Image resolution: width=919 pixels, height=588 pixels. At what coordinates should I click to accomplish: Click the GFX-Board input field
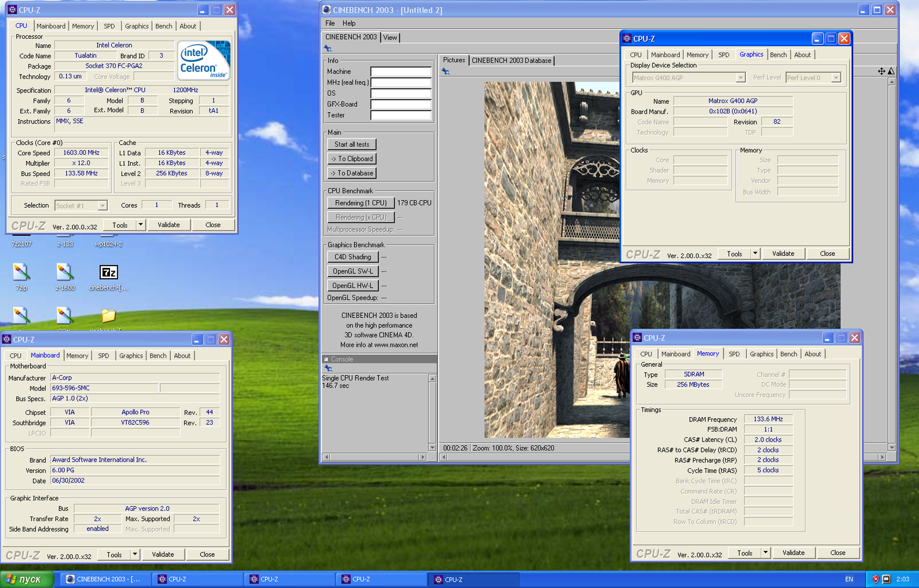click(x=401, y=104)
